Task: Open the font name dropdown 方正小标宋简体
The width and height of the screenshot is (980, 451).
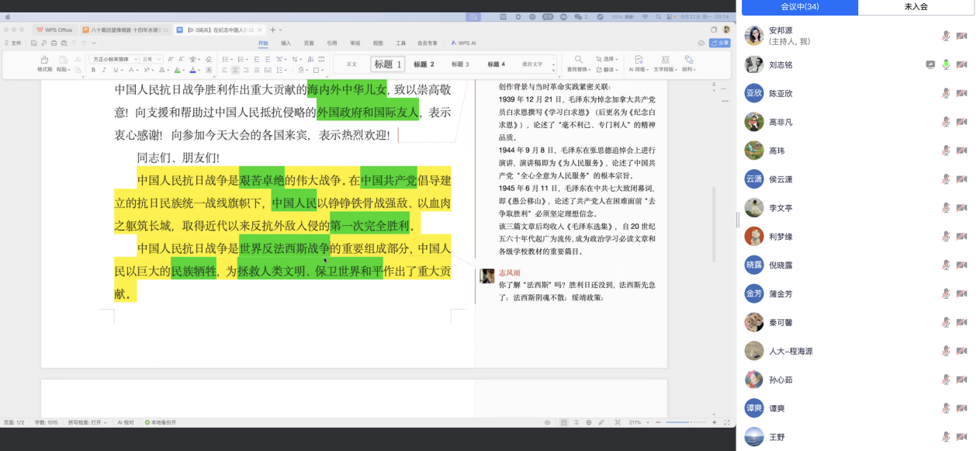Action: (x=114, y=59)
